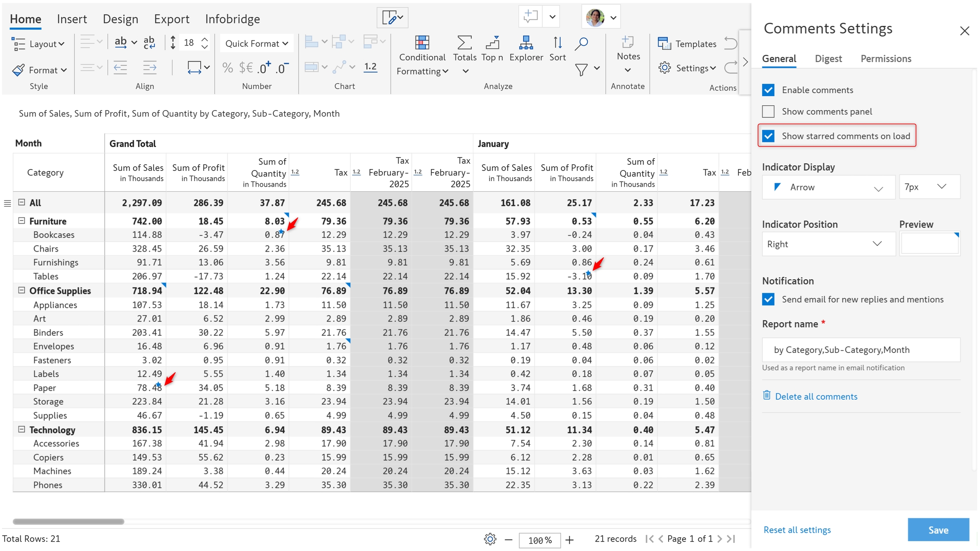Open the Explorer hierarchy tool
This screenshot has width=980, height=551.
526,43
